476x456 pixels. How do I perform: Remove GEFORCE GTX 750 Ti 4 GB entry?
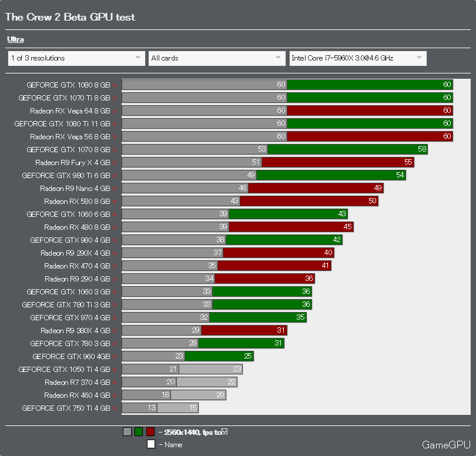(115, 408)
